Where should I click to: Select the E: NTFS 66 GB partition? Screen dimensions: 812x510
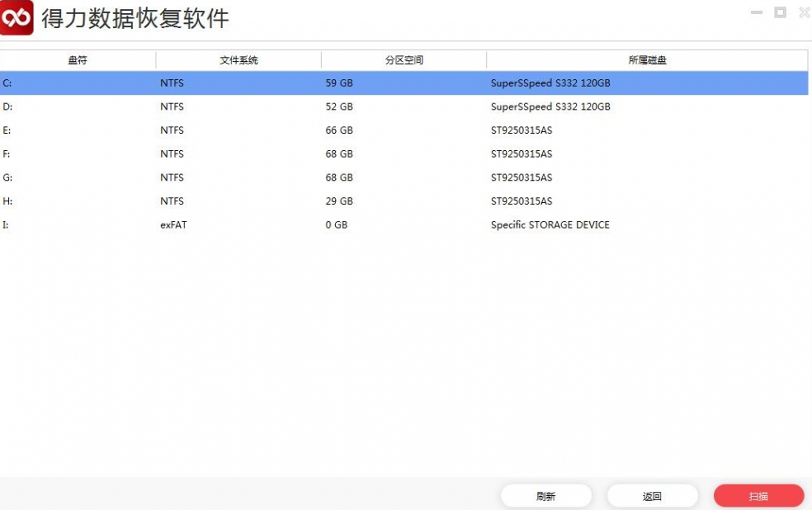pyautogui.click(x=330, y=130)
